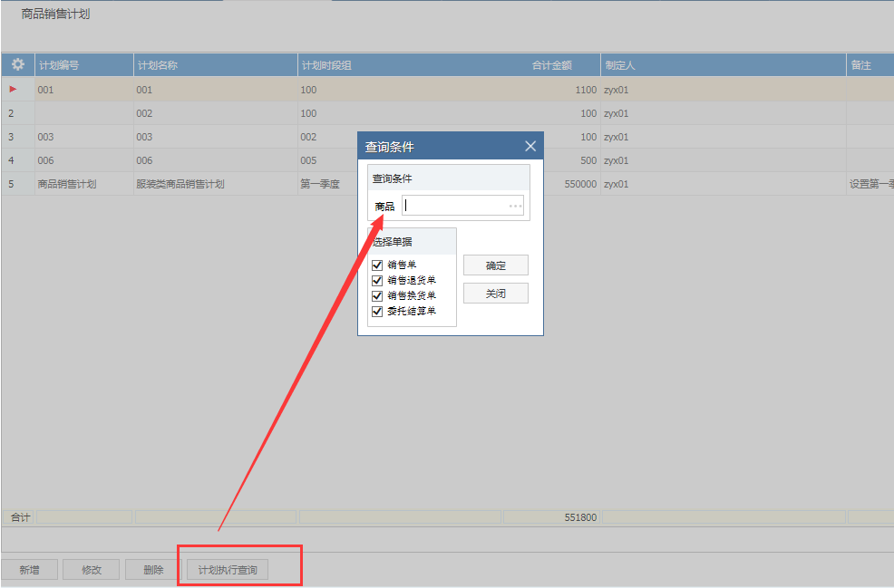Click the 关闭 button in dialog
This screenshot has width=894, height=588.
pyautogui.click(x=495, y=294)
